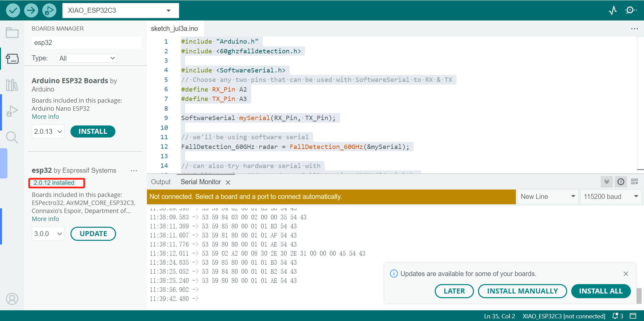Image resolution: width=644 pixels, height=321 pixels.
Task: Click XIAO_ESP32C3 [not connected] status text
Action: 564,316
